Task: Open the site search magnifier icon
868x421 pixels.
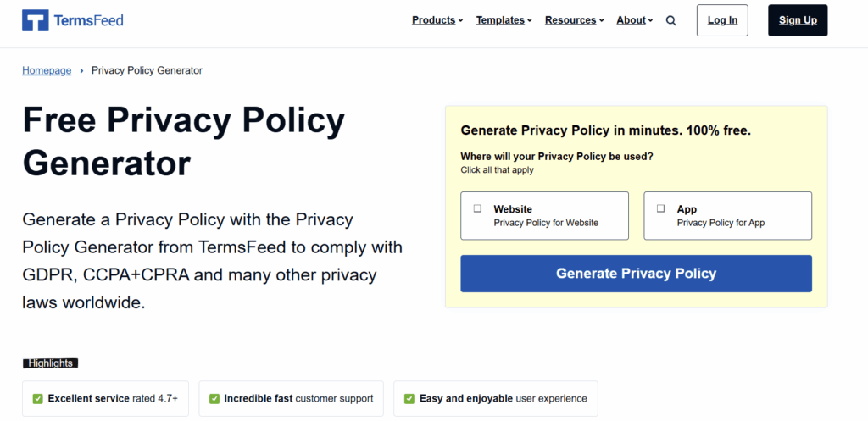Action: coord(671,20)
